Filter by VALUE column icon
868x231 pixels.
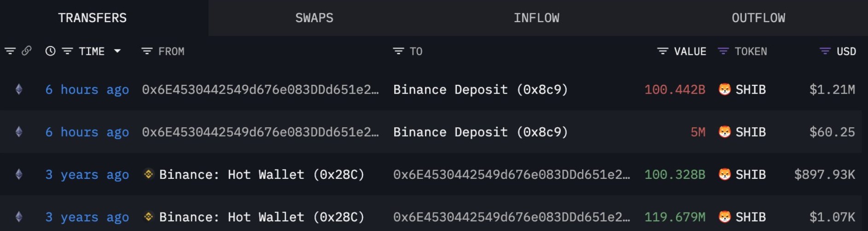(x=663, y=51)
